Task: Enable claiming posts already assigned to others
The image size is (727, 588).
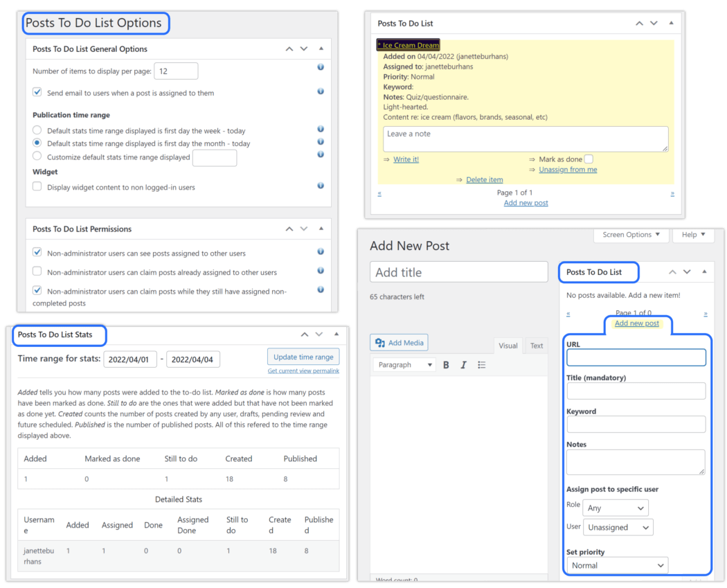Action: pos(37,271)
